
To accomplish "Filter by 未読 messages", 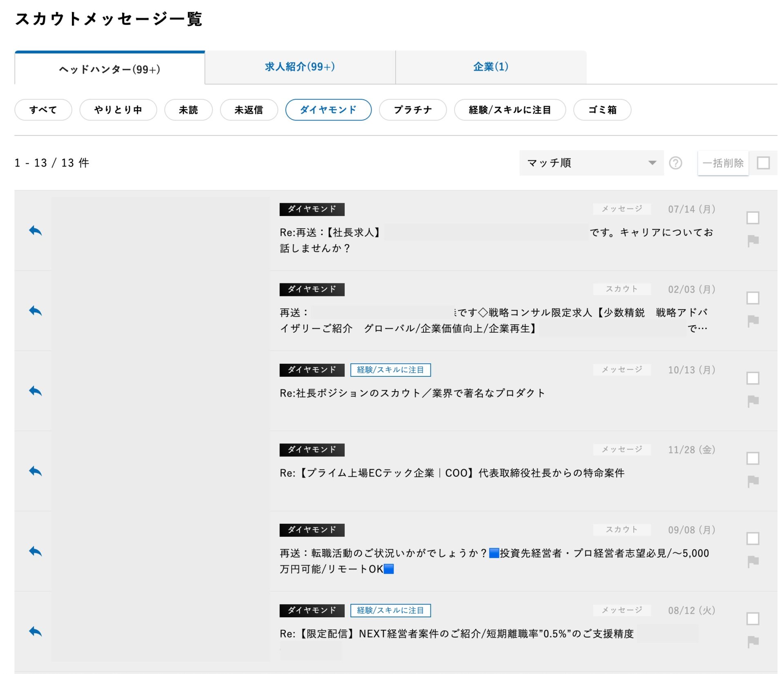I will click(188, 110).
